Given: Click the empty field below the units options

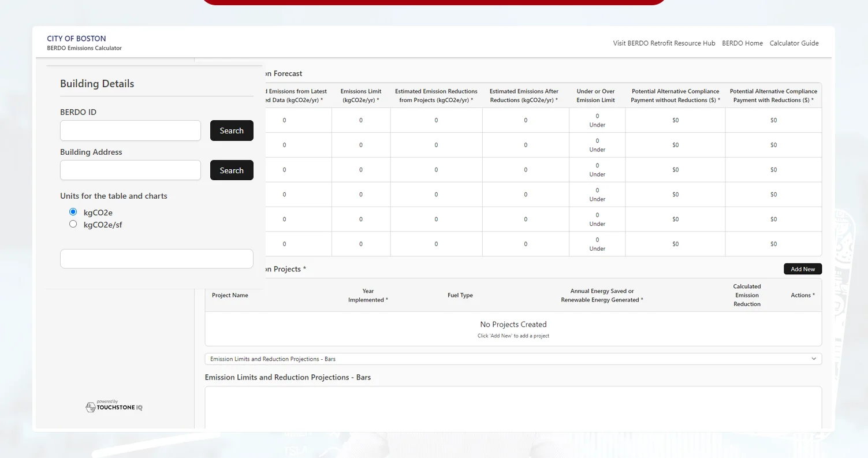Looking at the screenshot, I should [x=157, y=258].
